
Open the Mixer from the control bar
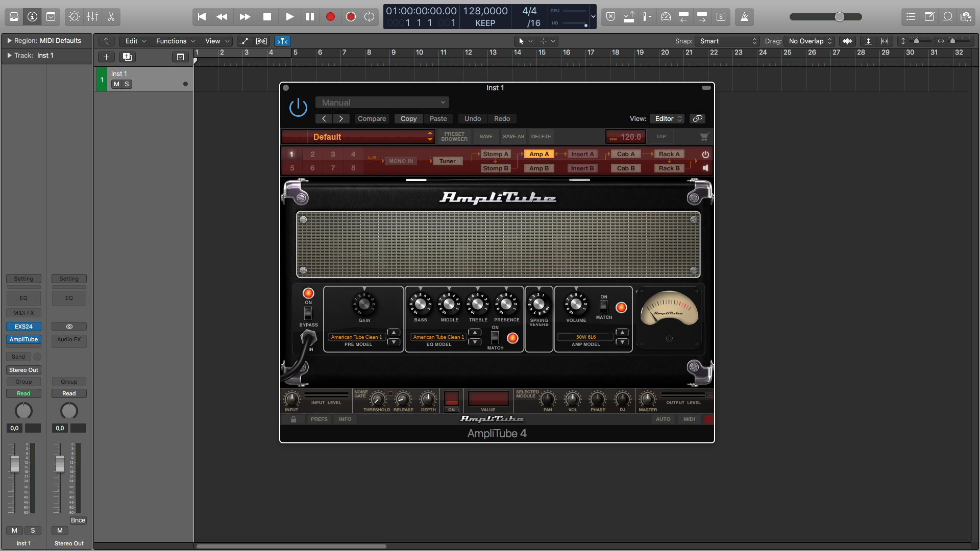point(92,17)
